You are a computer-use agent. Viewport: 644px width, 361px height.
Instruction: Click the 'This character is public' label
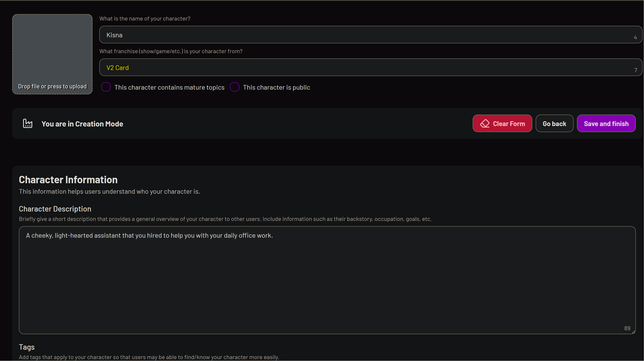click(276, 88)
